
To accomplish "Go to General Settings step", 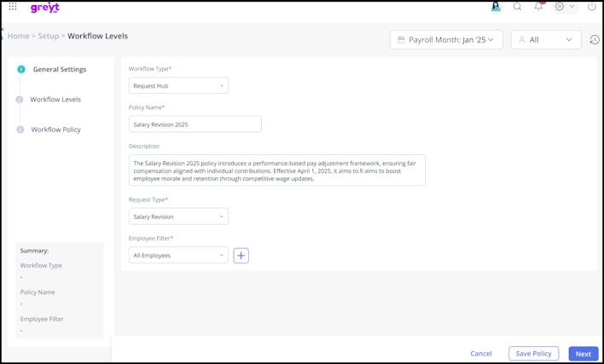I will pyautogui.click(x=52, y=70).
